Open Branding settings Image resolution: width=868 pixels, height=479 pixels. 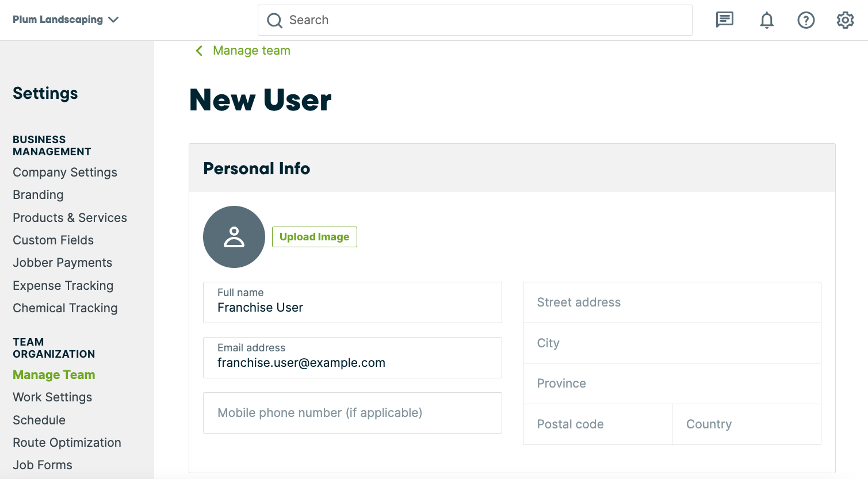[38, 195]
